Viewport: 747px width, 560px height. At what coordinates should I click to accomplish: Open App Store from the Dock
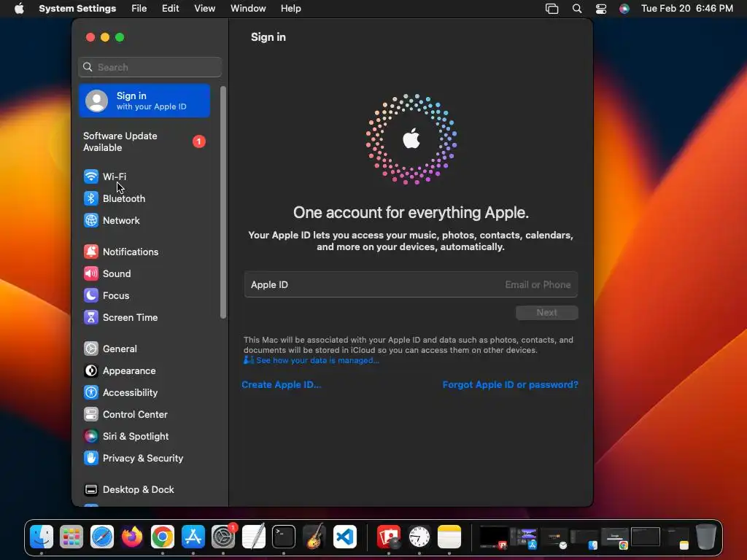click(193, 537)
